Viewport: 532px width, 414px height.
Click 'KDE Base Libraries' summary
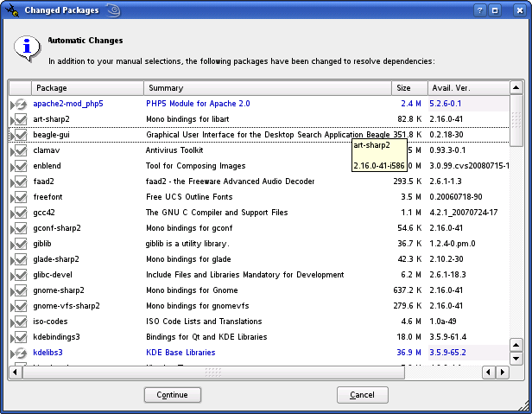(x=180, y=353)
